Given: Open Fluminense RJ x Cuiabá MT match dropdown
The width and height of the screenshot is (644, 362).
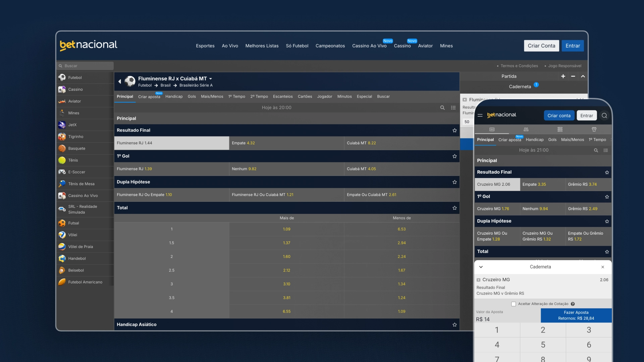Looking at the screenshot, I should (211, 79).
